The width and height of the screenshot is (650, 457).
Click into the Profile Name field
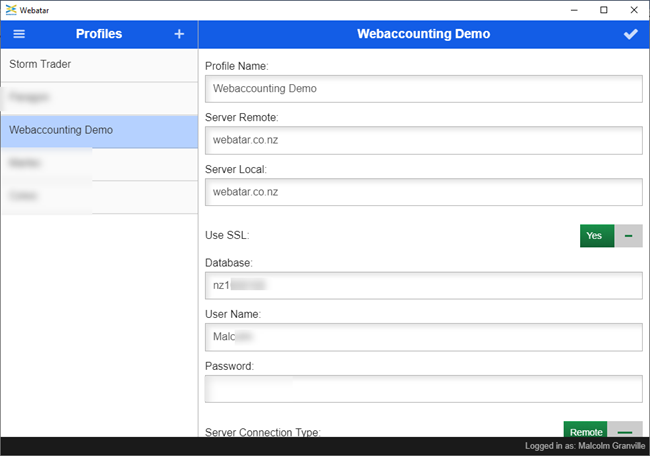point(423,88)
